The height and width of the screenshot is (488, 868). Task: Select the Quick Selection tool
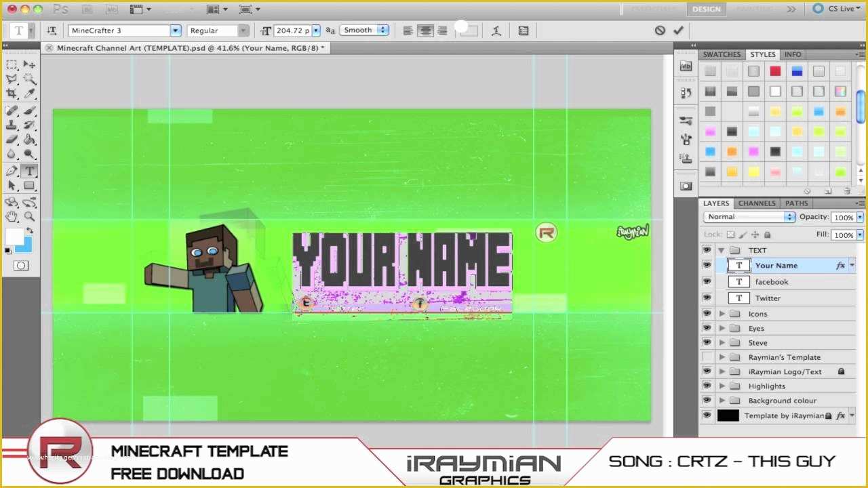[x=29, y=79]
